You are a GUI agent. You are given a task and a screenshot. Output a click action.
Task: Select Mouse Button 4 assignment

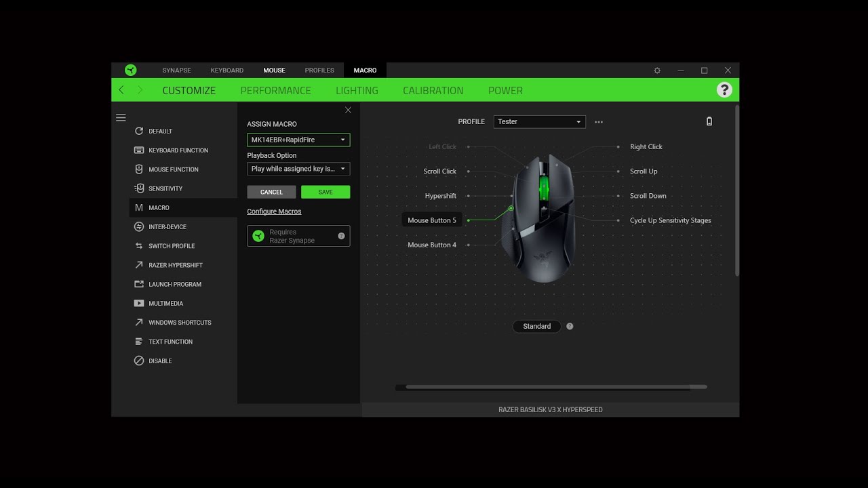[432, 245]
